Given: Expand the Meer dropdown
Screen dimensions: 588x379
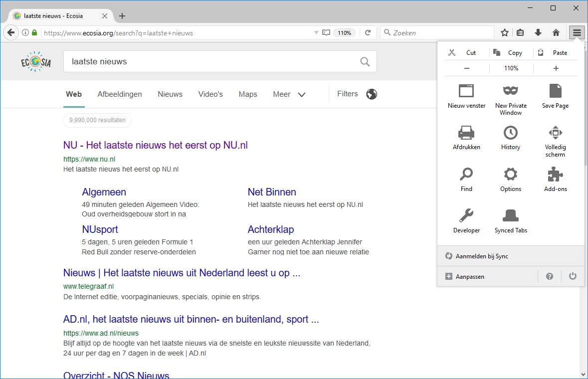Looking at the screenshot, I should coord(289,94).
